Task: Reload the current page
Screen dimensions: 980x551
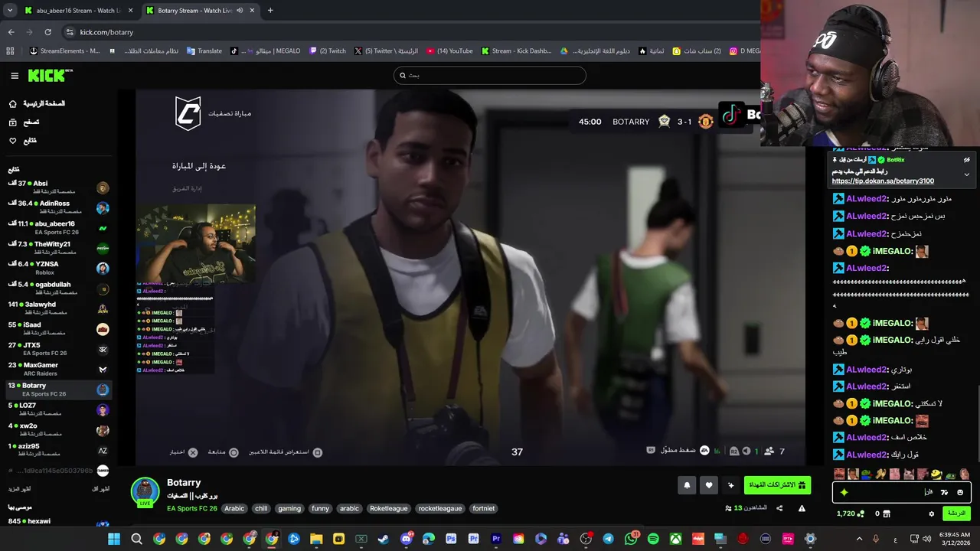Action: 47,32
